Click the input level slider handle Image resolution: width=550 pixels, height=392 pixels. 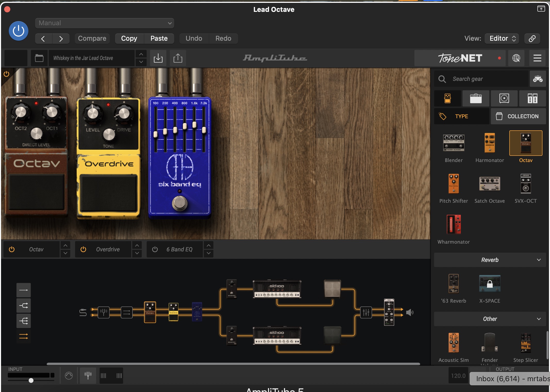[x=31, y=380]
